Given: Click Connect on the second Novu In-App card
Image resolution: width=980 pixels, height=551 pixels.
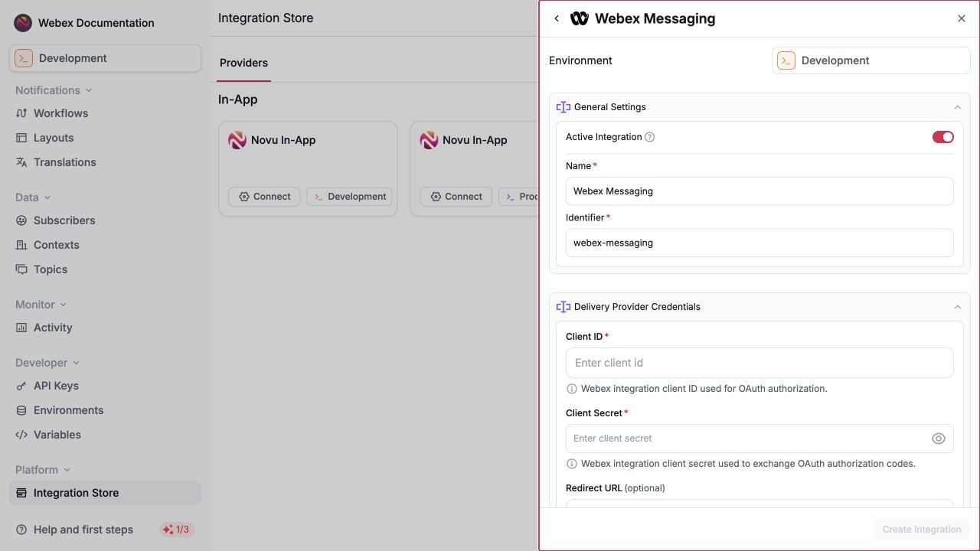Looking at the screenshot, I should coord(456,197).
